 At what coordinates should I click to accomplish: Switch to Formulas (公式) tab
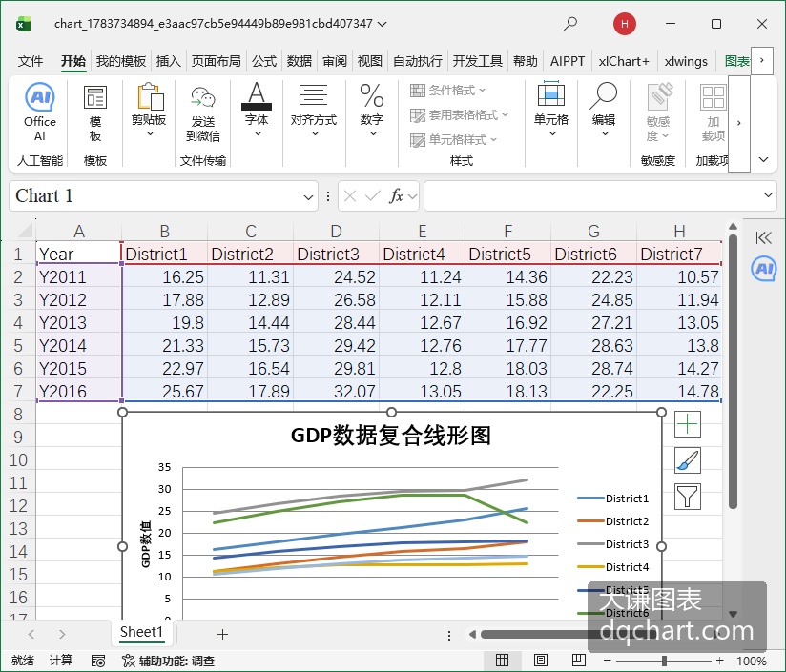pos(264,61)
